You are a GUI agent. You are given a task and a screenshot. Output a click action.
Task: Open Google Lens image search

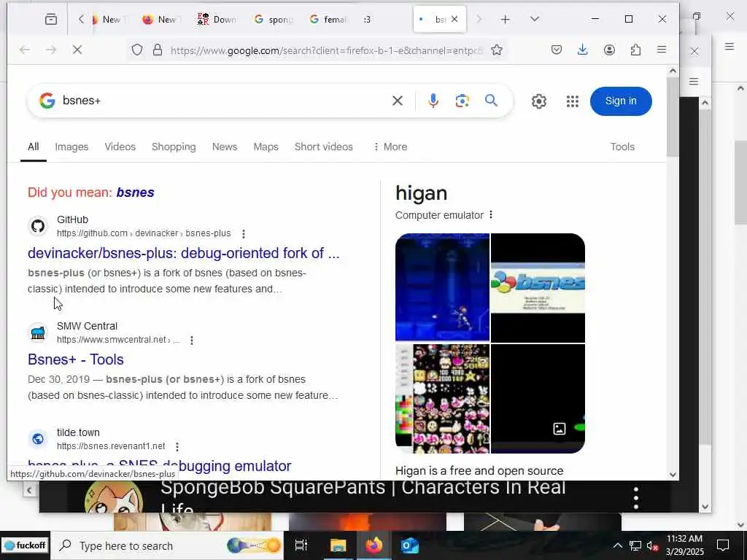pos(462,101)
